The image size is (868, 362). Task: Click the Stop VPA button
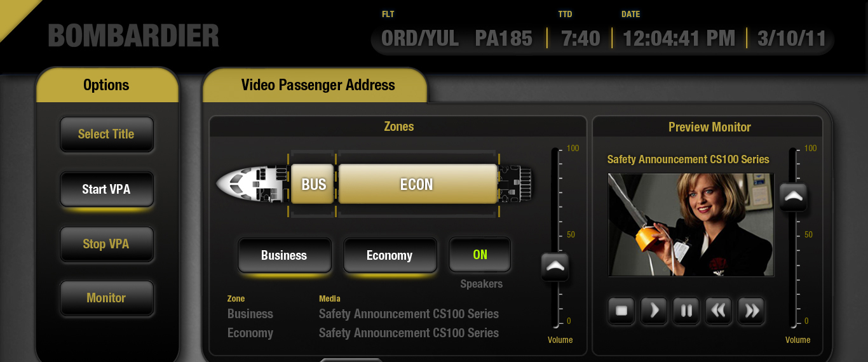coord(106,244)
